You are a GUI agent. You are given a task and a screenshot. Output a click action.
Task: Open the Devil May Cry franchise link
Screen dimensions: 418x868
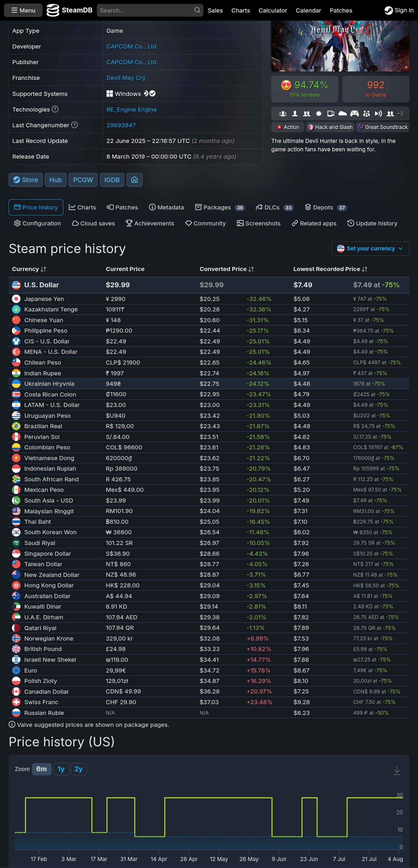coord(126,78)
